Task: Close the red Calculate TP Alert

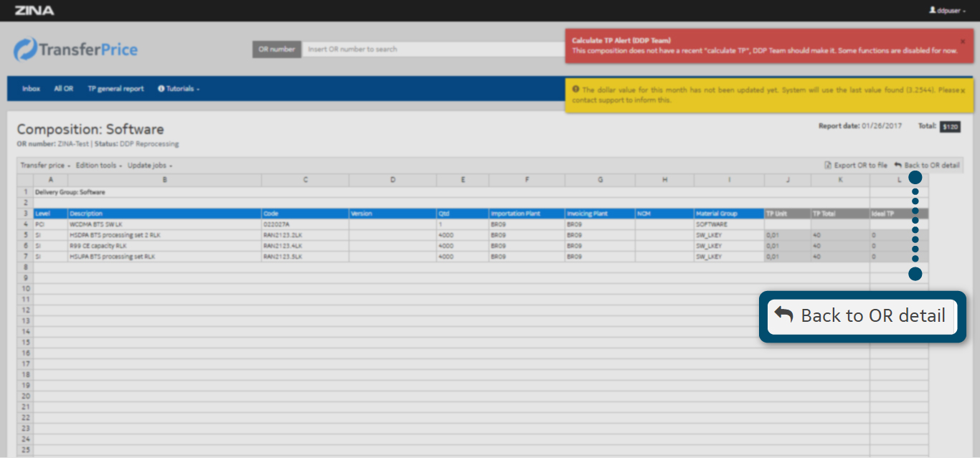Action: [x=962, y=42]
